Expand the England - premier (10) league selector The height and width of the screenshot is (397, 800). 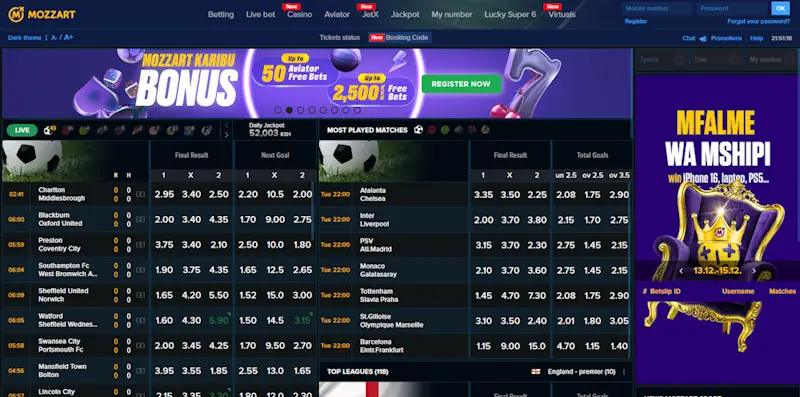tap(582, 372)
